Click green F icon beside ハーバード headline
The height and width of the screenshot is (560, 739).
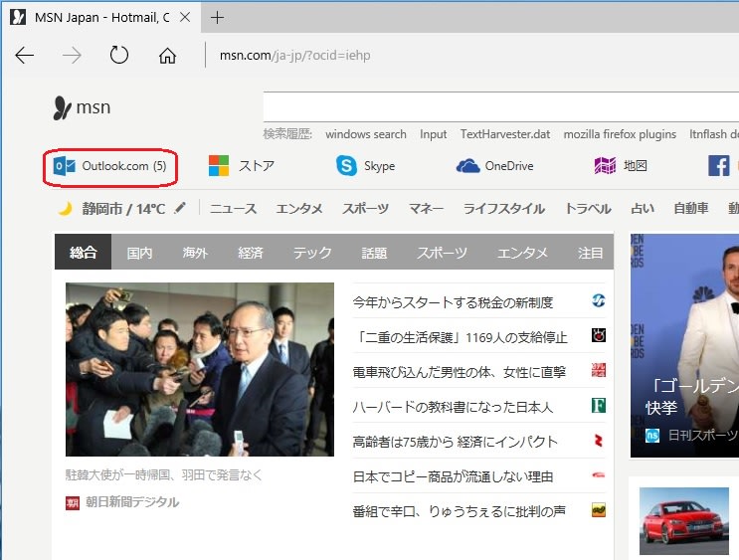[x=599, y=405]
